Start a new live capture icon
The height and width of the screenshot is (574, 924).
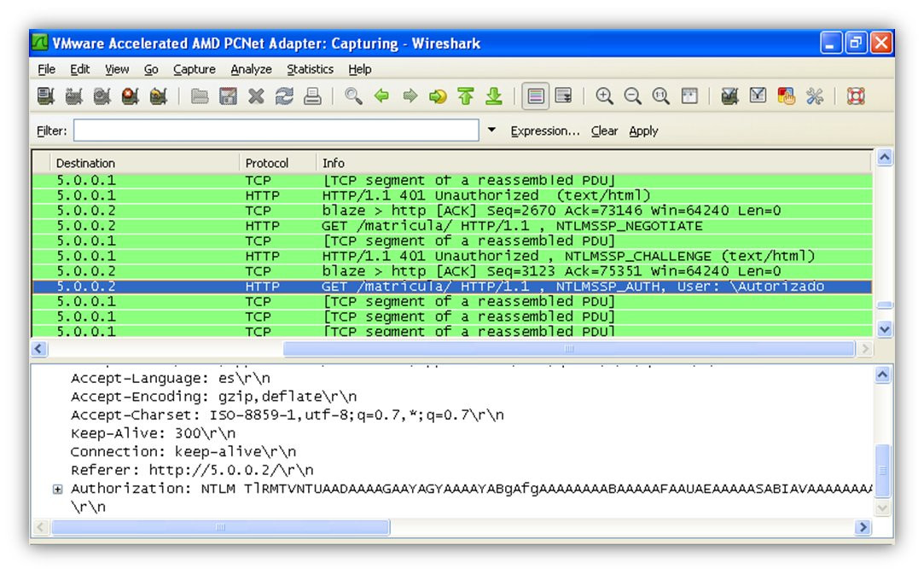(x=102, y=96)
